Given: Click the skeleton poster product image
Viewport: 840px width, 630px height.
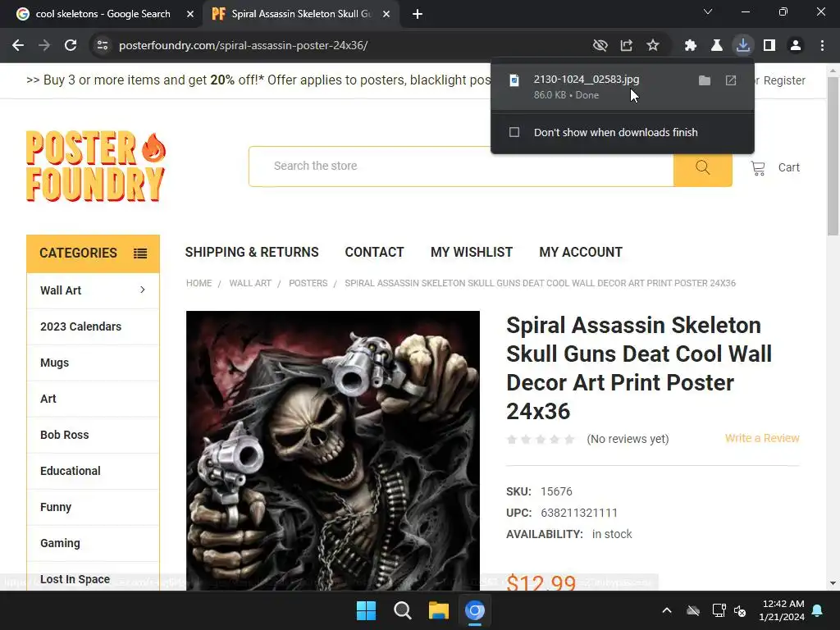Looking at the screenshot, I should coord(333,450).
